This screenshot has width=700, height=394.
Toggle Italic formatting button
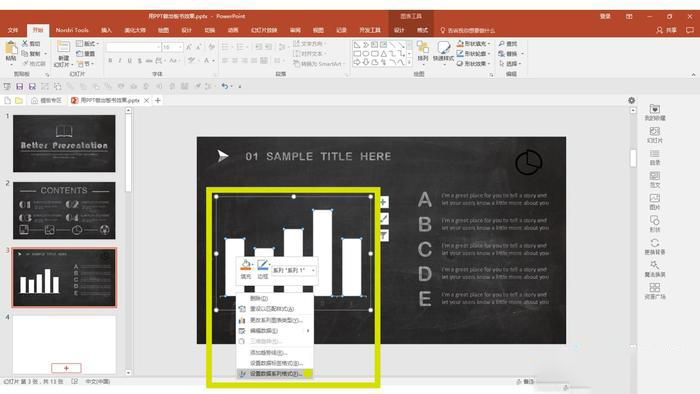coord(120,60)
